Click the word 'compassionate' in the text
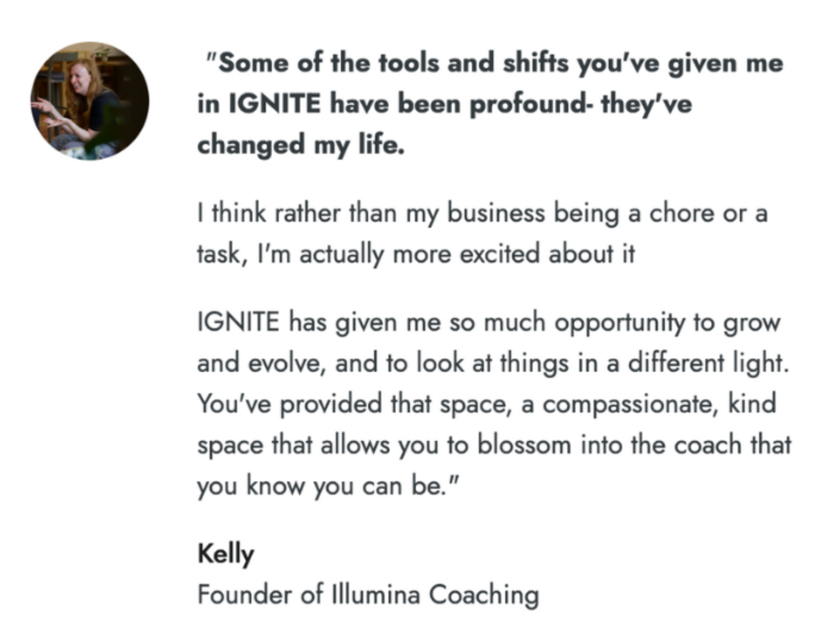This screenshot has width=840, height=640. tap(627, 405)
